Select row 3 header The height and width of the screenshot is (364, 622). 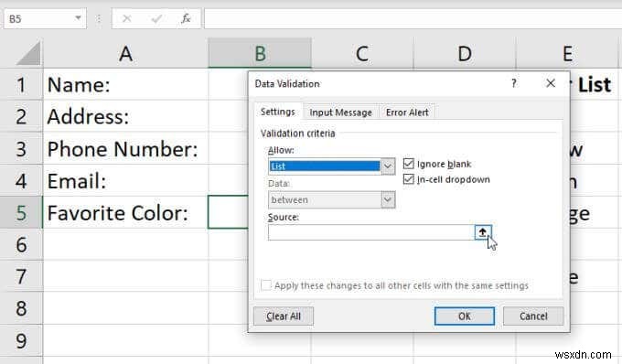[21, 149]
